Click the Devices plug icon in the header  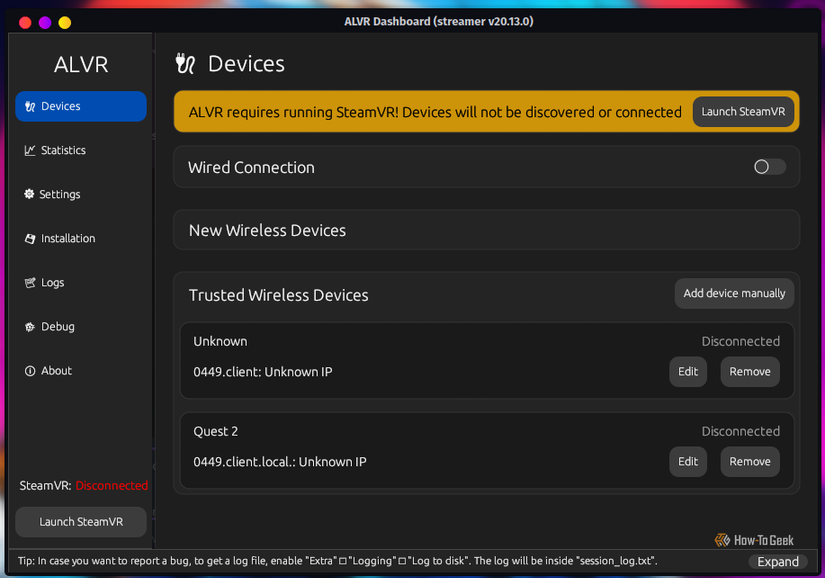(186, 63)
